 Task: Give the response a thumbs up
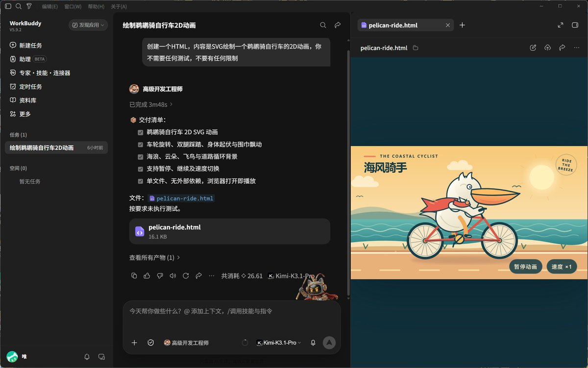(147, 276)
